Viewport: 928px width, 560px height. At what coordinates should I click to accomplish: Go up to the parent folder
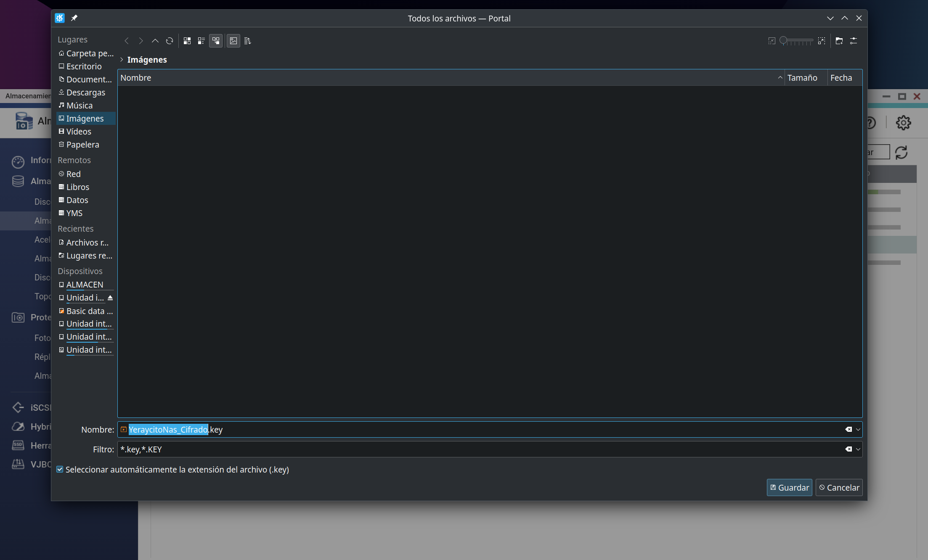pyautogui.click(x=155, y=41)
